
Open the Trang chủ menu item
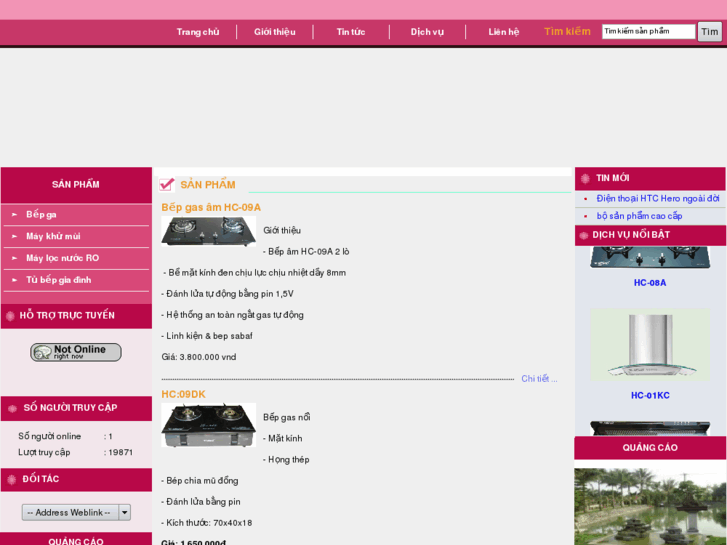198,32
